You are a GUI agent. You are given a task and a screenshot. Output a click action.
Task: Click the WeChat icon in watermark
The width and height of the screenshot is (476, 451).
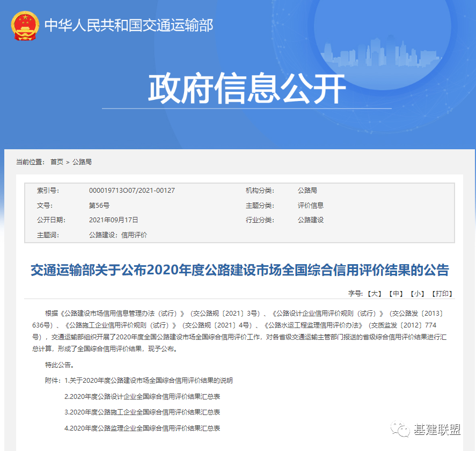tap(401, 429)
